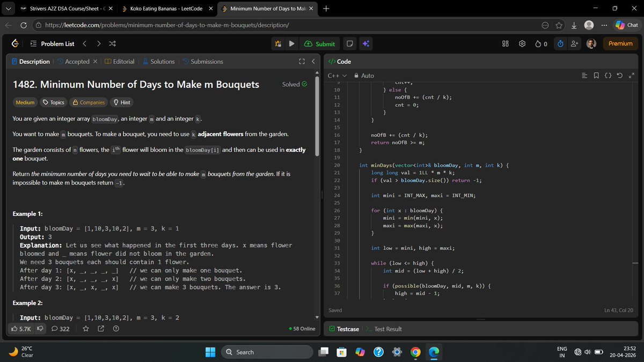Upvote the problem with the thumbs-up
The width and height of the screenshot is (644, 362).
tap(17, 328)
